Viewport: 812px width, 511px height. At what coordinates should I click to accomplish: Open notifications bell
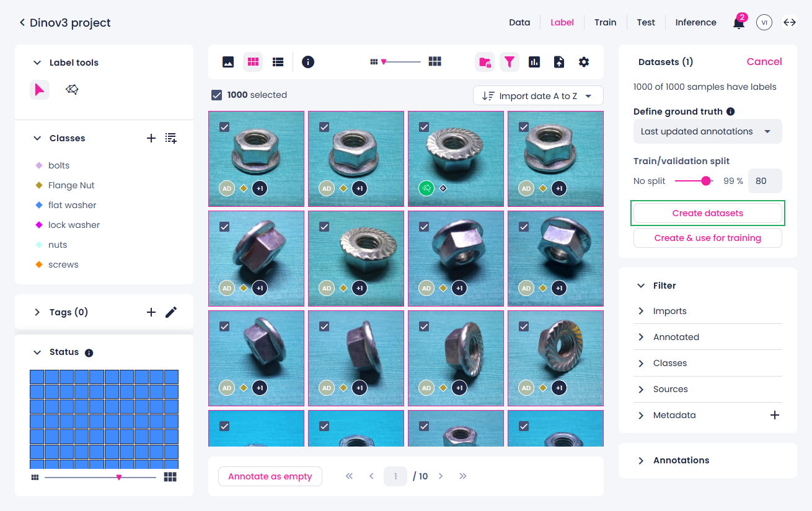[x=738, y=22]
